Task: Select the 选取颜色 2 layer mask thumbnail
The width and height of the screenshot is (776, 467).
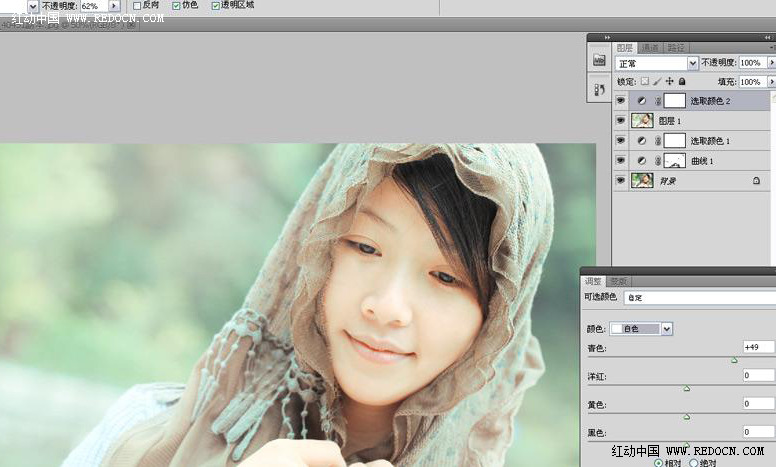Action: point(674,101)
